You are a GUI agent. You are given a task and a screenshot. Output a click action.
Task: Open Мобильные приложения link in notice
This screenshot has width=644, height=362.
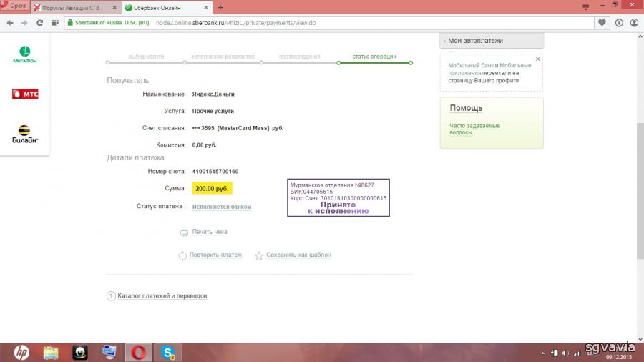coord(489,69)
